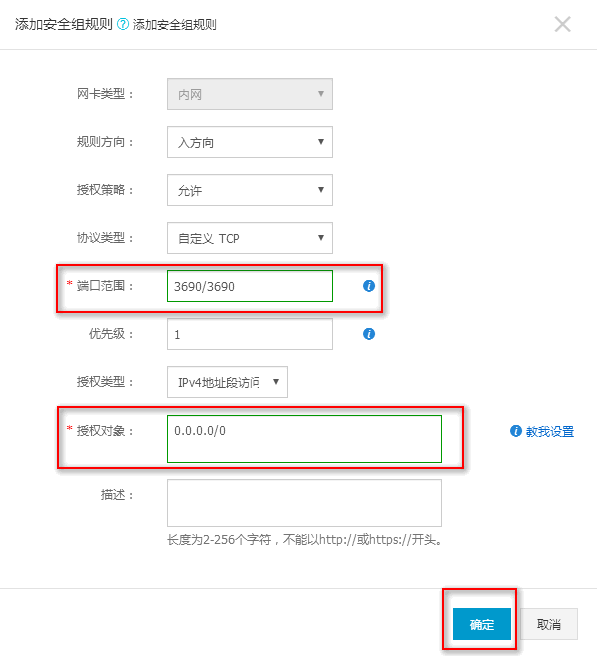Focus the 优先级 input containing 1
Viewport: 597px width, 656px height.
point(250,334)
